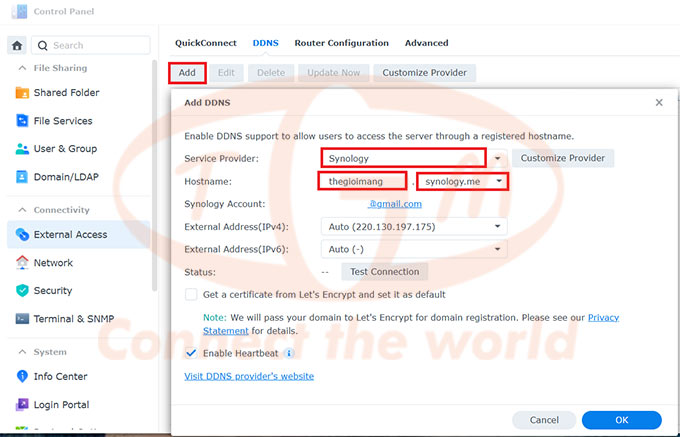The image size is (680, 437).
Task: Open User & Group icon
Action: click(x=22, y=149)
